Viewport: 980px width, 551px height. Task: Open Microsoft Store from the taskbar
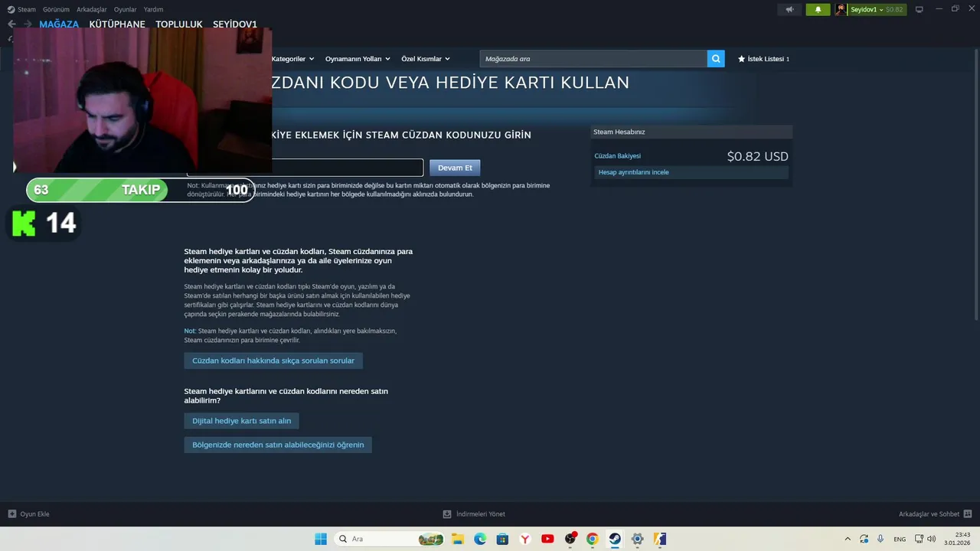click(502, 539)
